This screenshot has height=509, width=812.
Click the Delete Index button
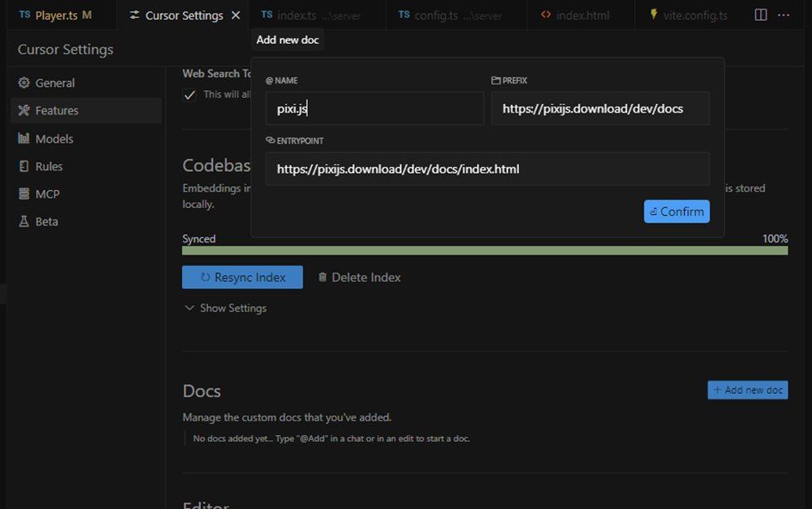click(359, 278)
